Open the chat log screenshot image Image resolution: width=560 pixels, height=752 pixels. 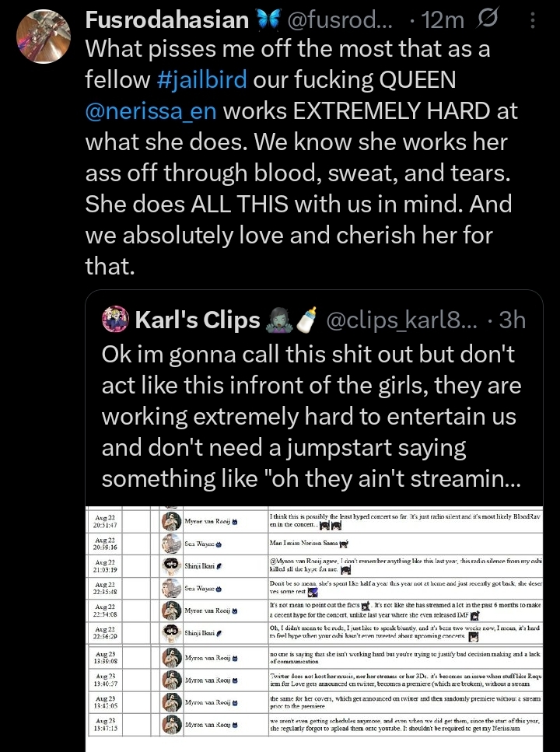click(x=313, y=622)
